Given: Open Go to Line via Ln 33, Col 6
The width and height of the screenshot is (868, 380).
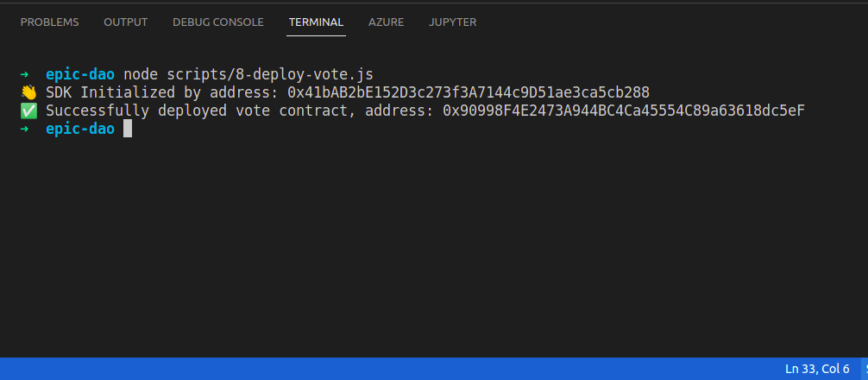Looking at the screenshot, I should tap(817, 369).
